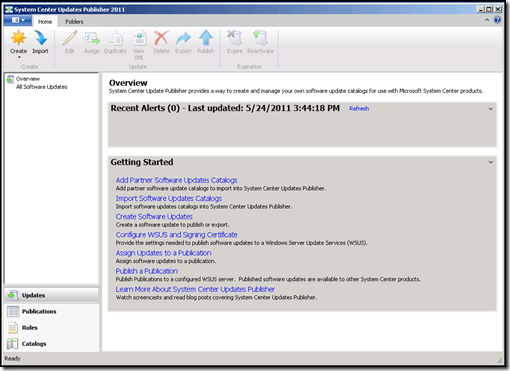Minimize the ribbon using the caret
The image size is (510, 371).
(487, 20)
